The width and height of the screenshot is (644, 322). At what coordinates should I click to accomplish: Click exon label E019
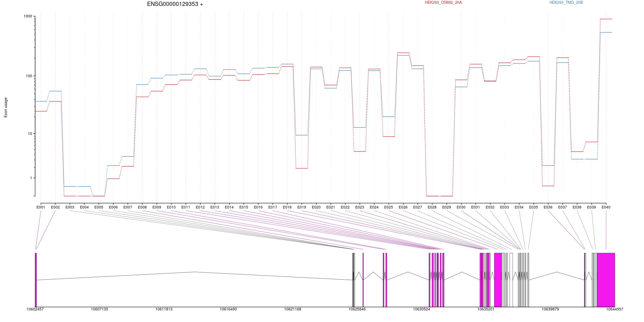coord(302,207)
